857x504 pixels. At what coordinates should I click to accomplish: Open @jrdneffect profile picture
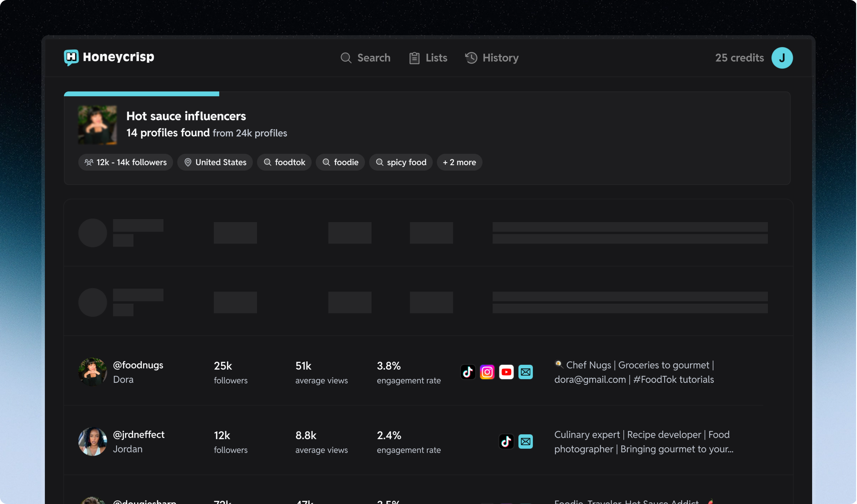point(93,442)
